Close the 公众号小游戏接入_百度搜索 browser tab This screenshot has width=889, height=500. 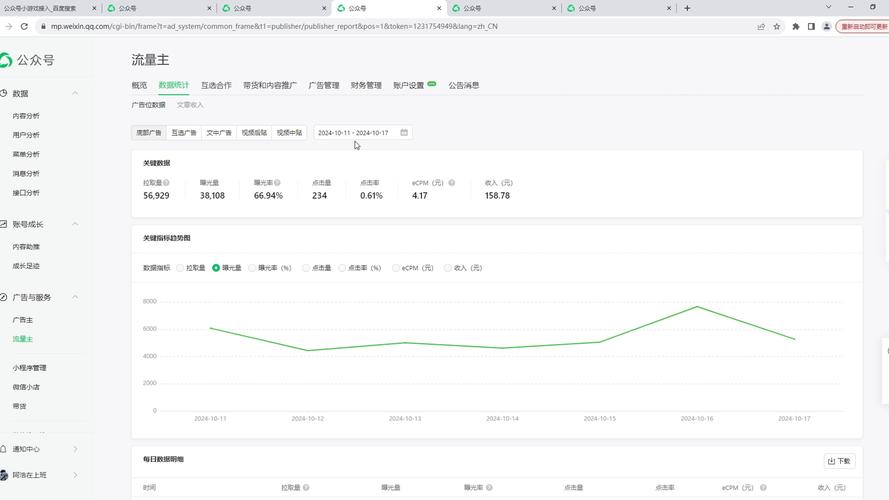pos(94,9)
